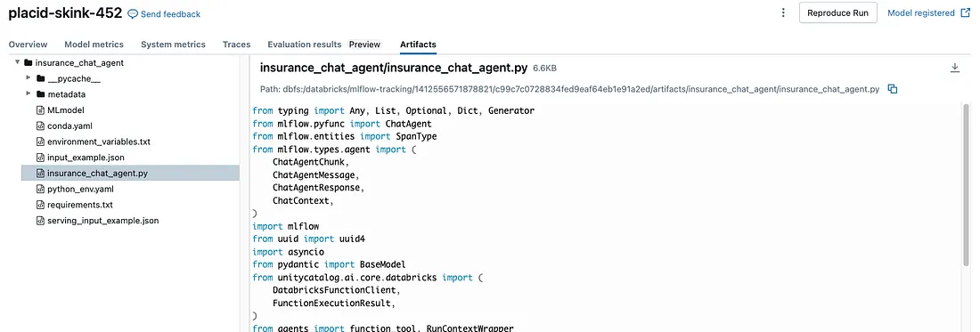Download the artifact with the download icon
The width and height of the screenshot is (980, 332).
click(954, 68)
